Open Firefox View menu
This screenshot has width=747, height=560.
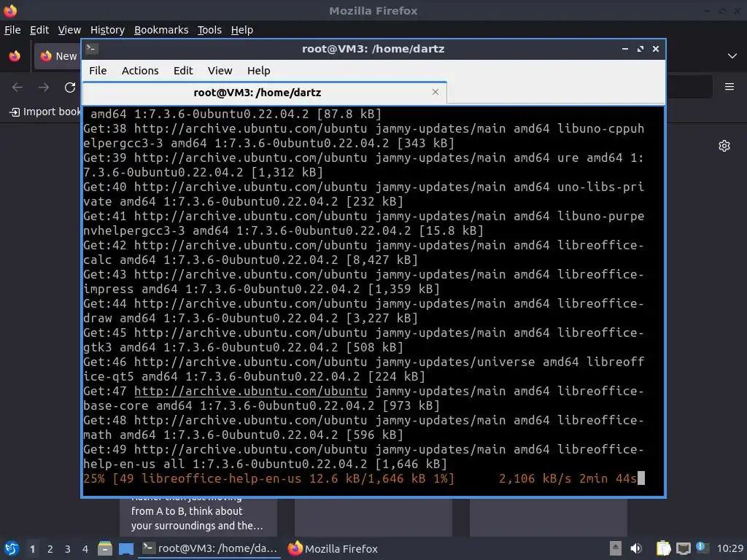coord(69,30)
